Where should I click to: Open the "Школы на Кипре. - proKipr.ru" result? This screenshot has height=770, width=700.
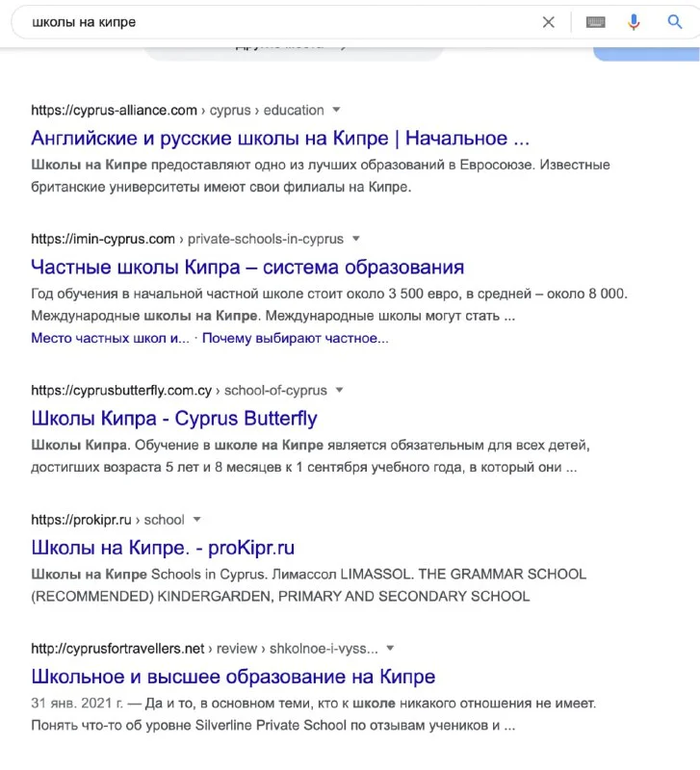(163, 548)
